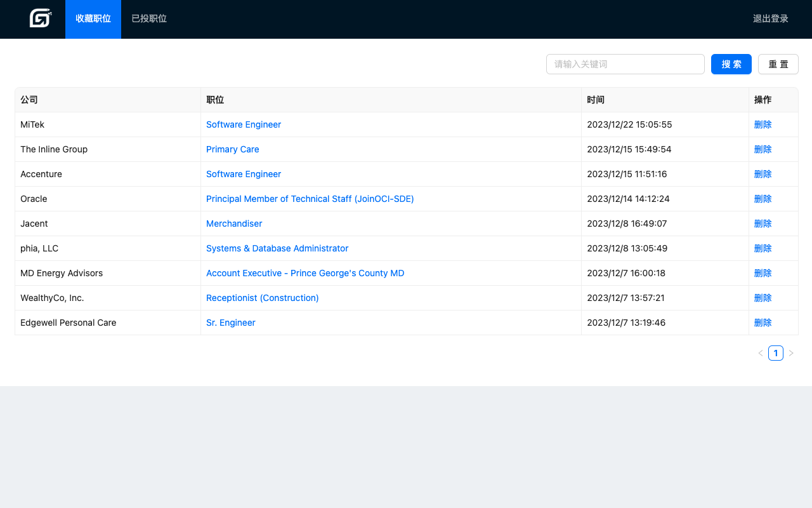812x508 pixels.
Task: Click the time 2023/12/8 13:05:49
Action: [x=627, y=248]
